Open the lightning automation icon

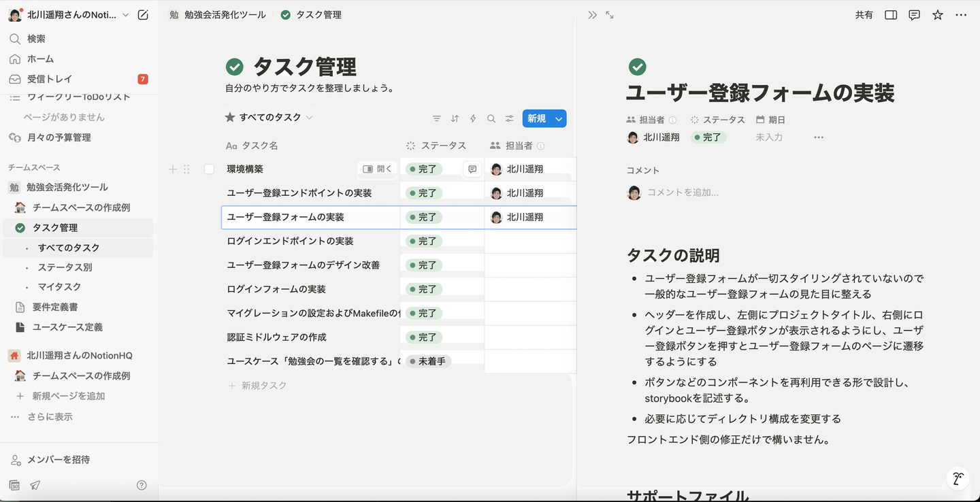pyautogui.click(x=473, y=118)
